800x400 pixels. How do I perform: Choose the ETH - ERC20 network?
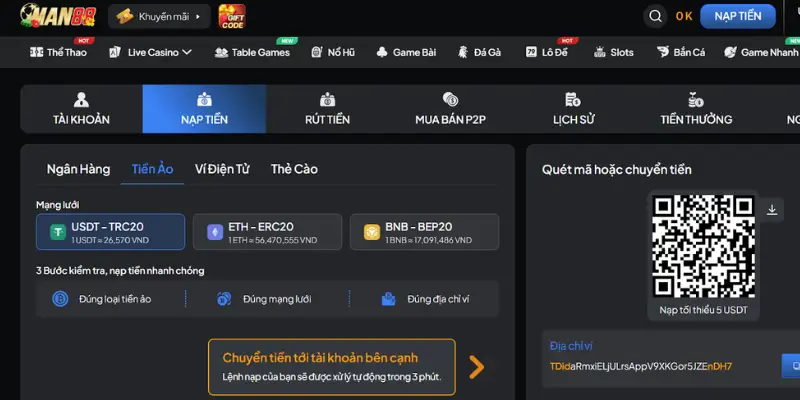267,232
